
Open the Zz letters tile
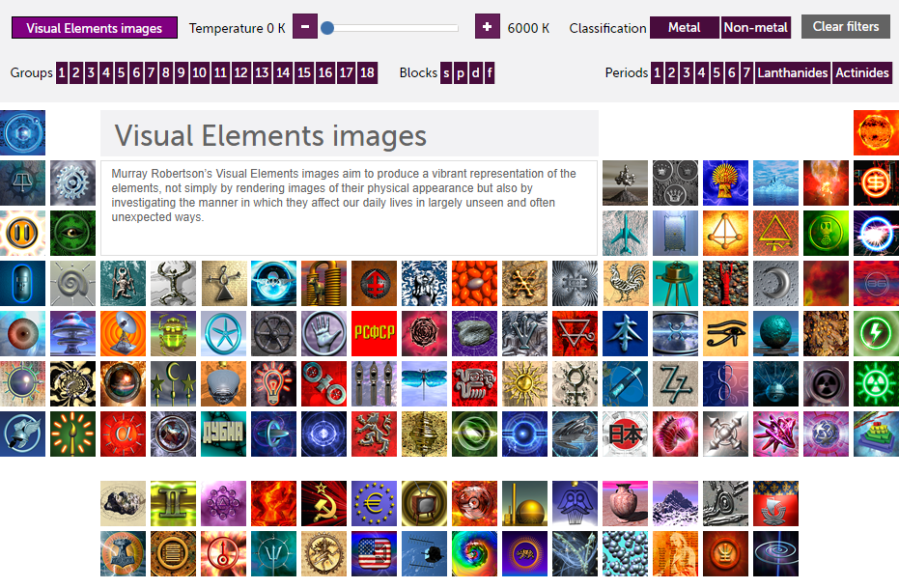[x=675, y=383]
